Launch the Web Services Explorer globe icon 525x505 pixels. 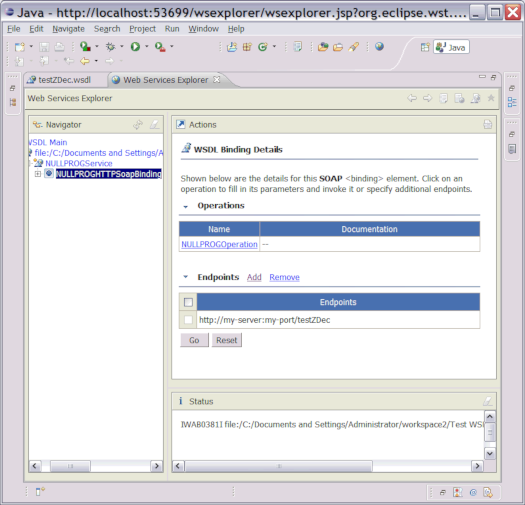(x=379, y=47)
